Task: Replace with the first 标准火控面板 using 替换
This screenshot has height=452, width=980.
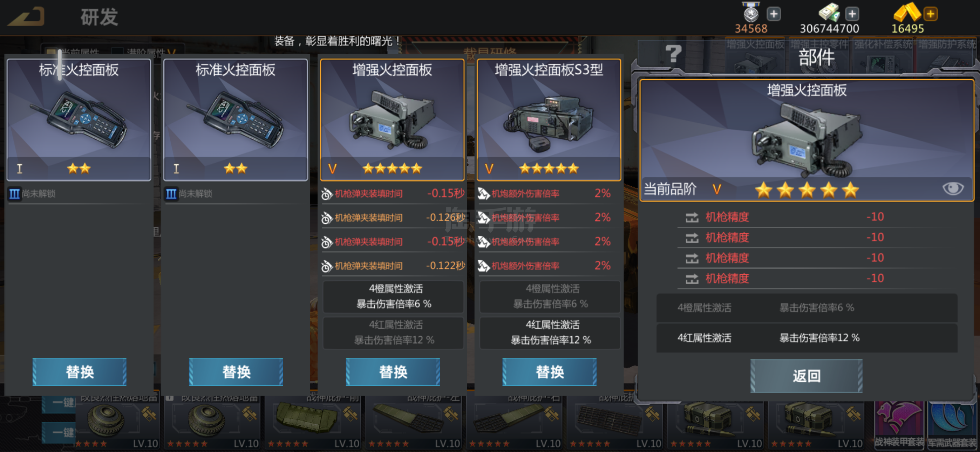Action: [x=80, y=372]
